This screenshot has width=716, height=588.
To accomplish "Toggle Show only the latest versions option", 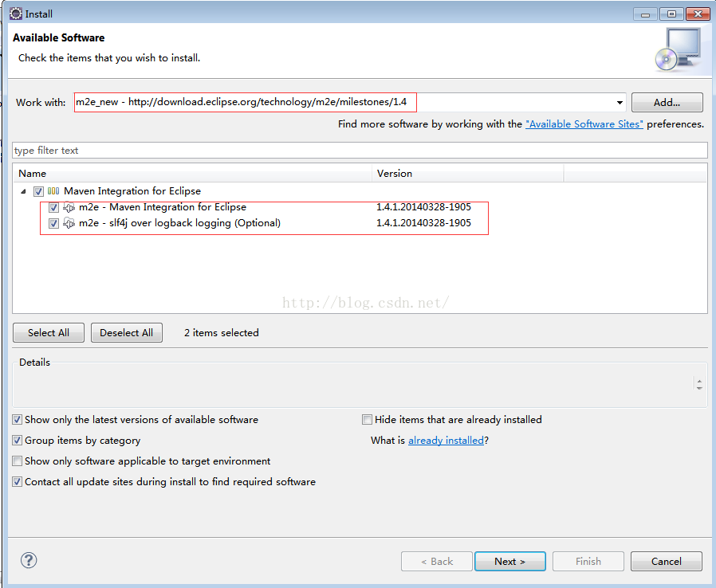I will pyautogui.click(x=18, y=420).
